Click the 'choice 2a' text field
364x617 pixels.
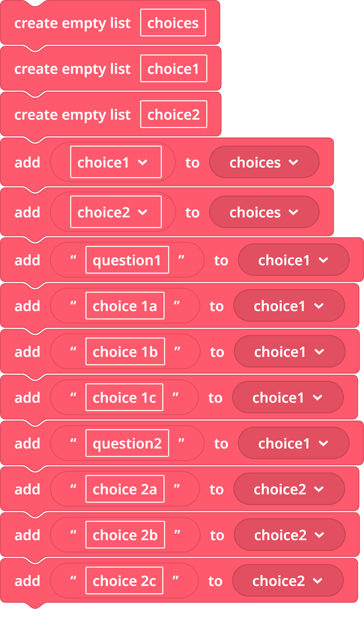click(x=125, y=489)
